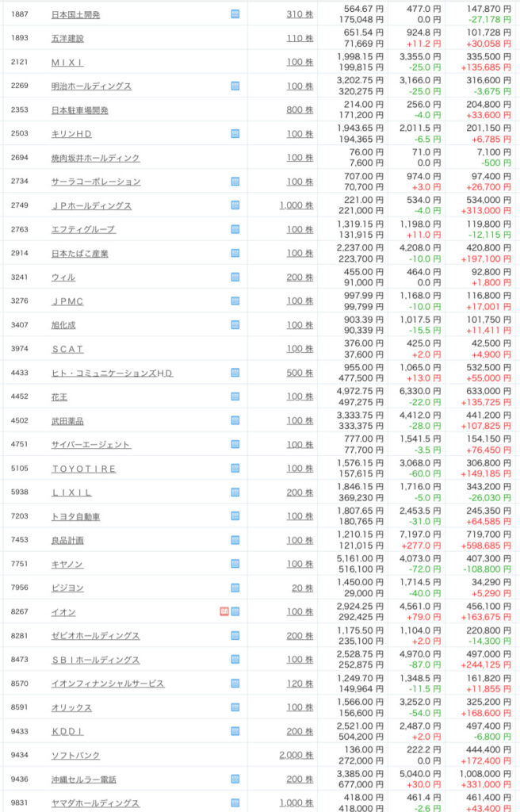
Task: Click the blue icon in the TOYO TIRE row
Action: point(235,468)
